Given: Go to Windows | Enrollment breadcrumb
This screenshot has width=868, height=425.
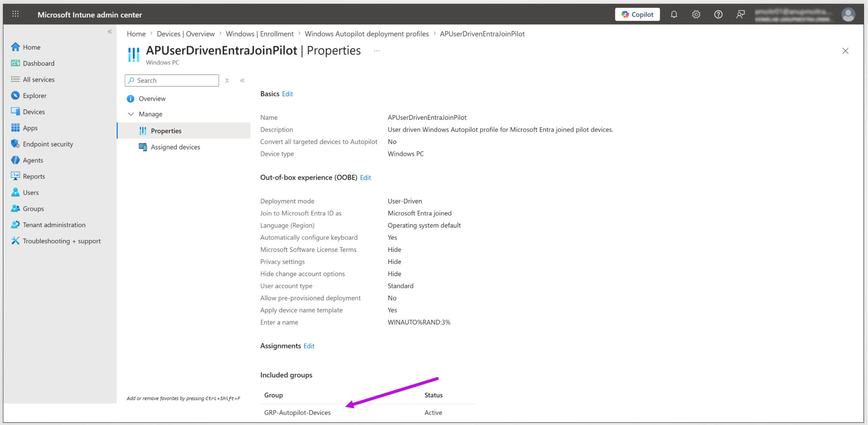Looking at the screenshot, I should (259, 34).
